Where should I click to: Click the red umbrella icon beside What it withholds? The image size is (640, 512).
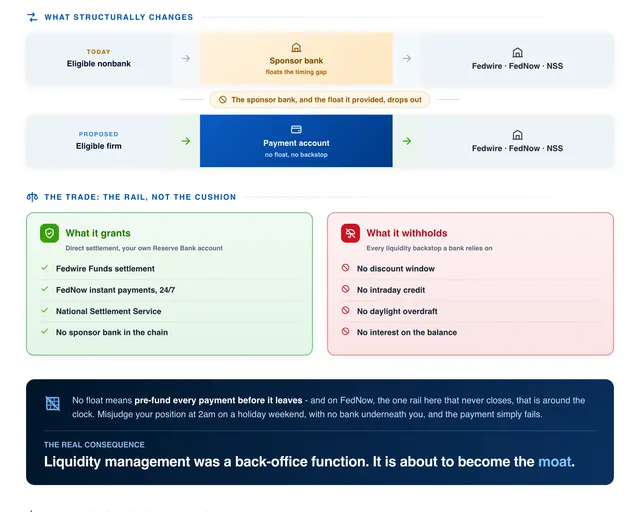coord(350,233)
